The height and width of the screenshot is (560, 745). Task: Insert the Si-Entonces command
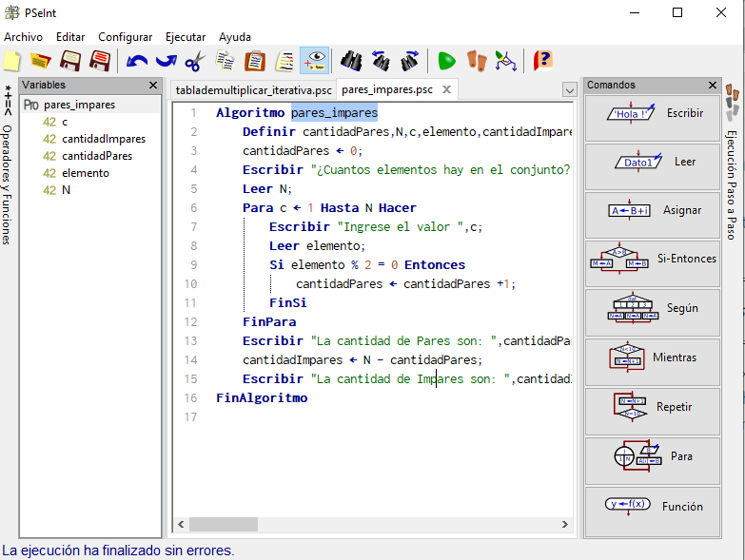[653, 263]
